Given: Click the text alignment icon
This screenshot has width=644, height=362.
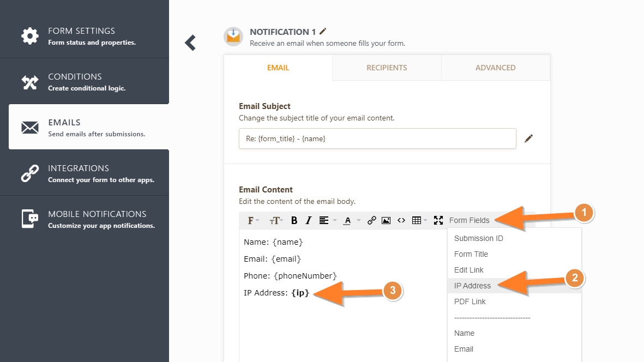Looking at the screenshot, I should click(324, 220).
